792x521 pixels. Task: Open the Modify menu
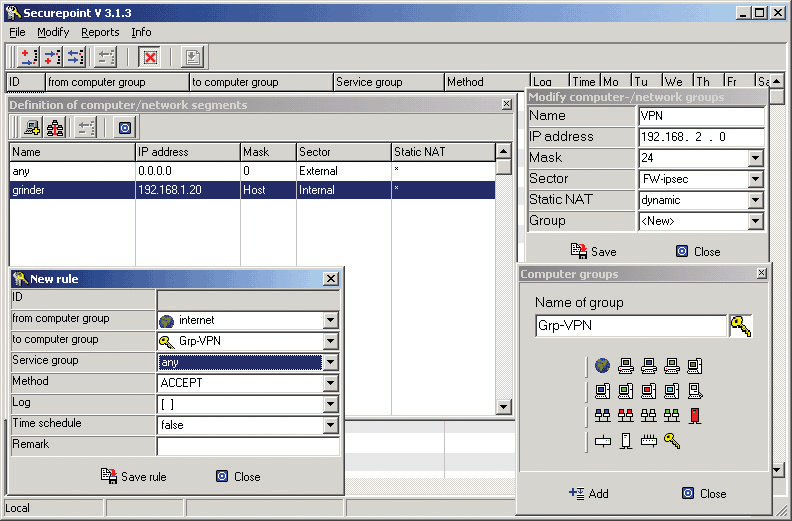click(x=53, y=32)
